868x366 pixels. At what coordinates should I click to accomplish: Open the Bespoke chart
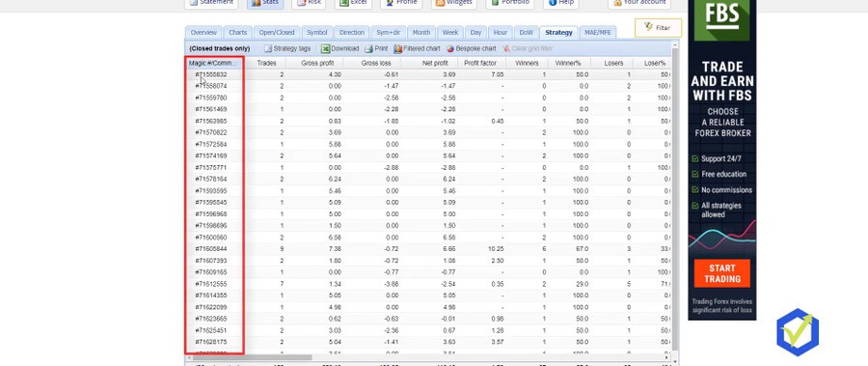click(x=471, y=49)
